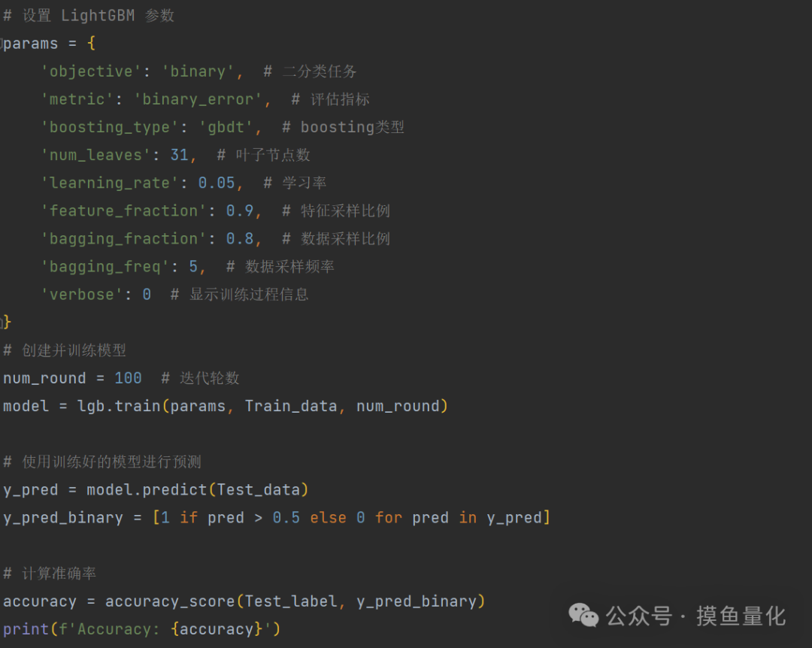Click the 'verbose' key in params
This screenshot has height=648, width=812.
coord(82,294)
